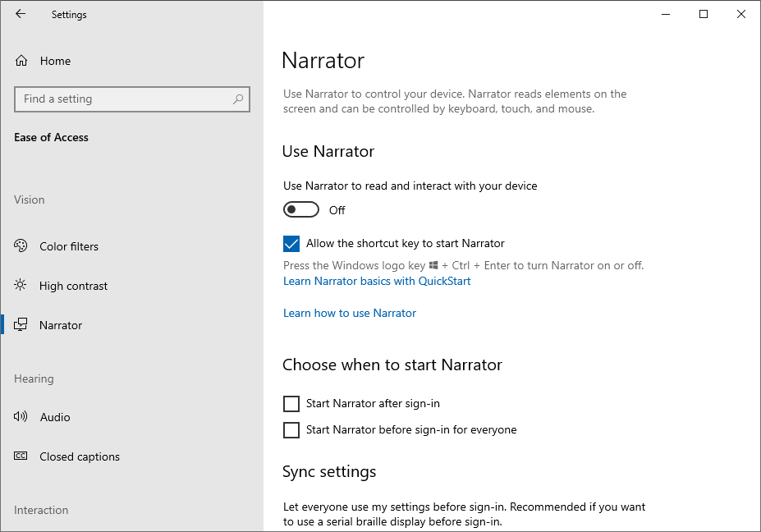Click the Closed captions CC icon
Image resolution: width=761 pixels, height=532 pixels.
pos(21,456)
